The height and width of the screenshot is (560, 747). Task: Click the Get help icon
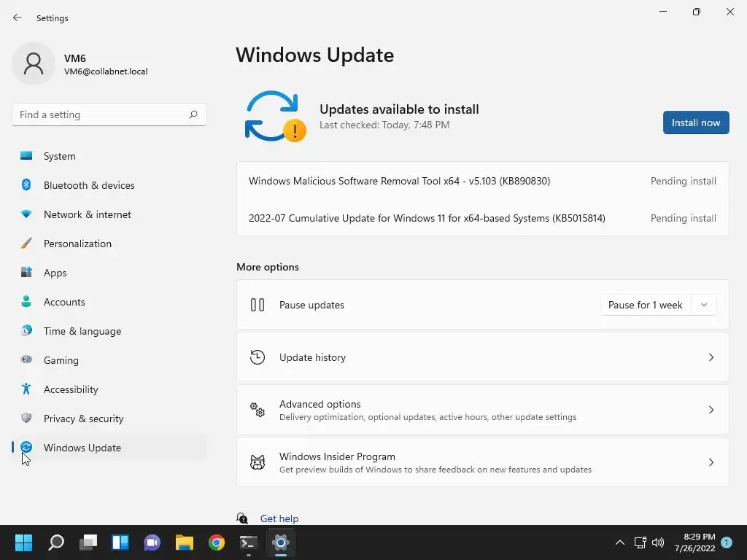coord(242,518)
